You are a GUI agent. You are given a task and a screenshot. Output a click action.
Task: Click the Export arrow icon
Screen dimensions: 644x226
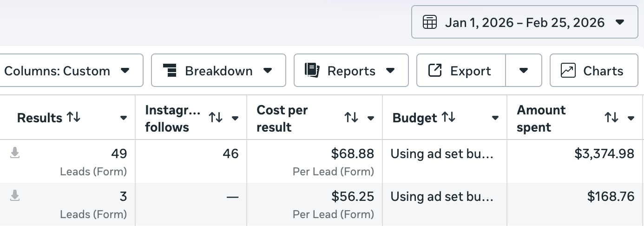coord(434,71)
